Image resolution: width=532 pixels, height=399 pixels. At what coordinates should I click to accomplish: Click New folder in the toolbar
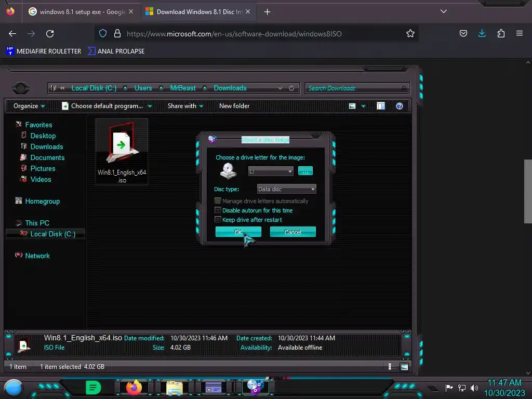(x=234, y=106)
